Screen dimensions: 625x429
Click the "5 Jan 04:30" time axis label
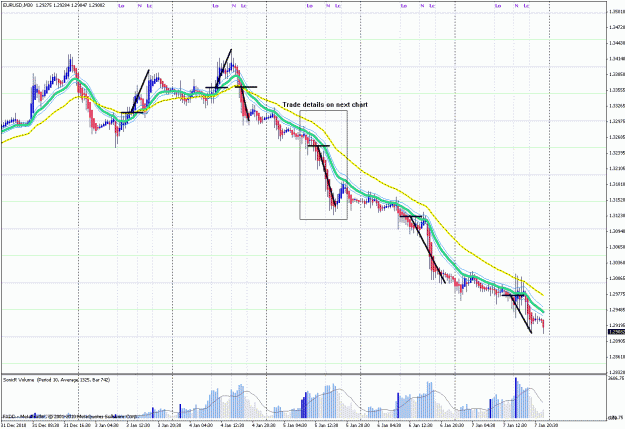[x=296, y=425]
